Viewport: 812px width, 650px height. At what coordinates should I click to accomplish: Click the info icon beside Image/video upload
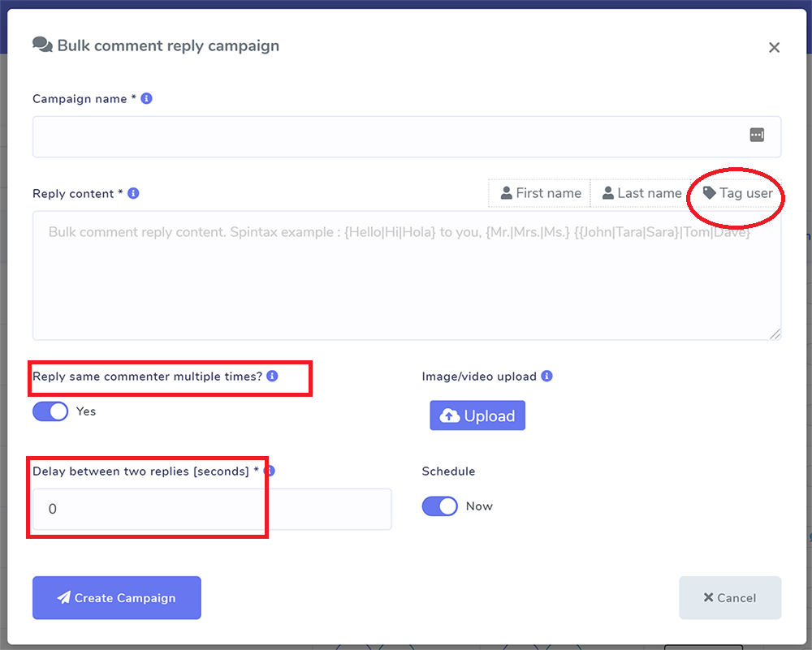click(546, 376)
